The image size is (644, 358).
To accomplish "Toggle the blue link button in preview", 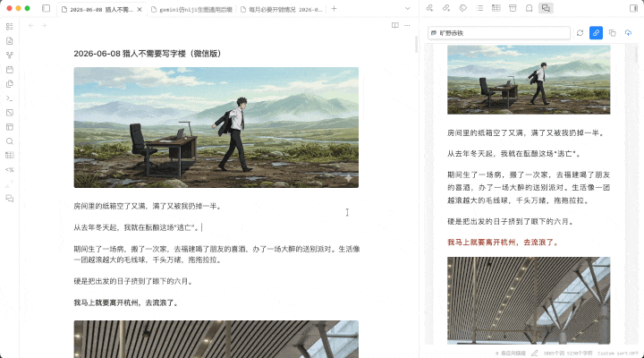I will (596, 33).
